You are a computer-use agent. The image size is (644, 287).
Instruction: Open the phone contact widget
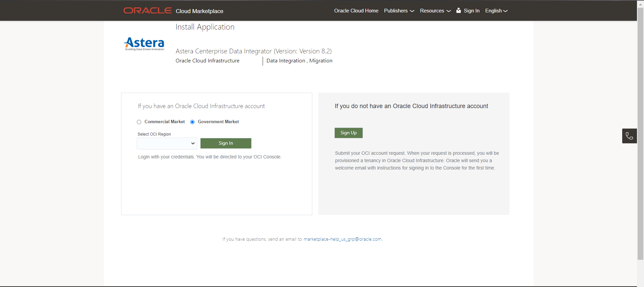[x=629, y=136]
